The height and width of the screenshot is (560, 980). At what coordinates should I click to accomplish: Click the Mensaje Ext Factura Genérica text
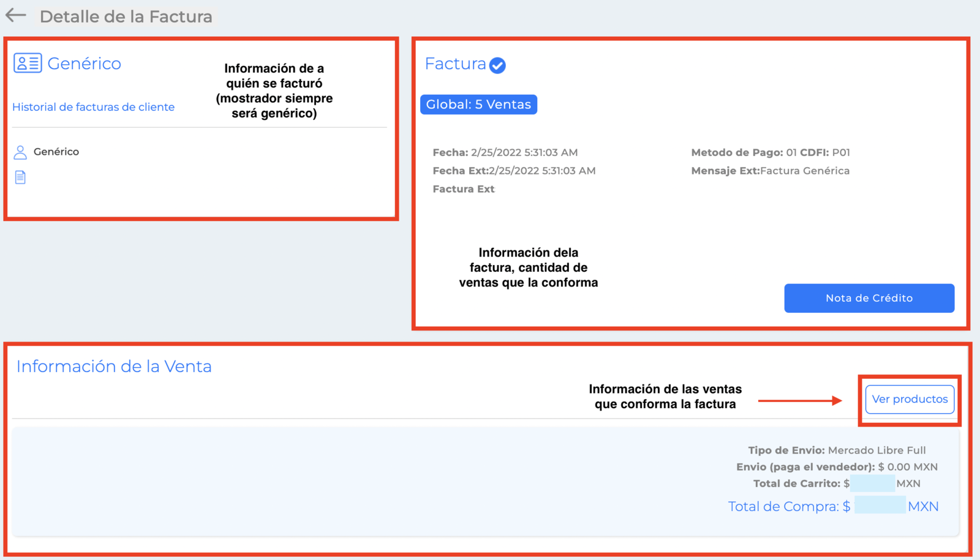[771, 171]
